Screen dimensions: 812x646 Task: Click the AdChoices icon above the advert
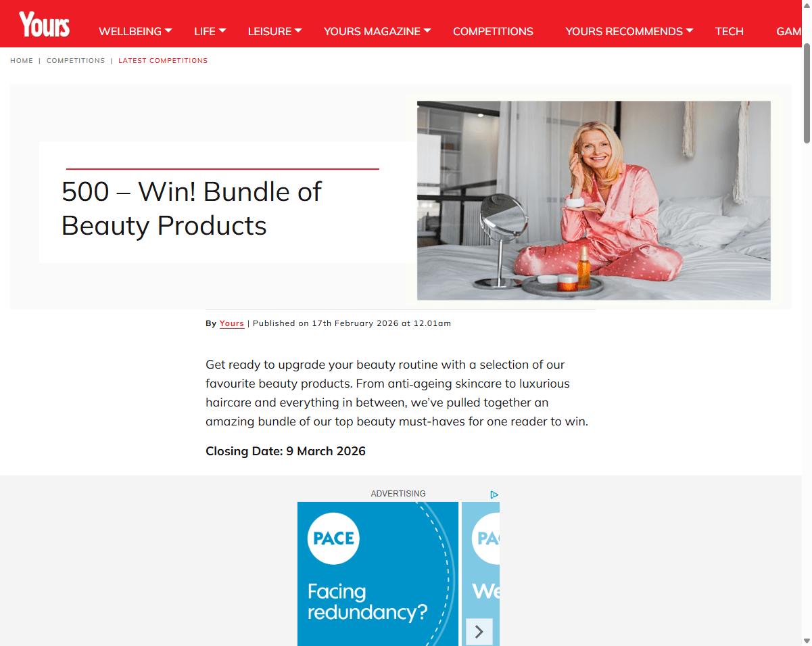click(x=494, y=494)
